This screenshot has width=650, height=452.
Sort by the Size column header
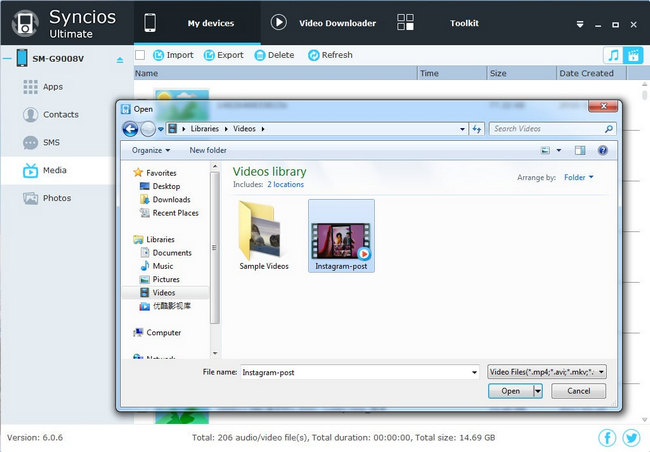[x=521, y=73]
